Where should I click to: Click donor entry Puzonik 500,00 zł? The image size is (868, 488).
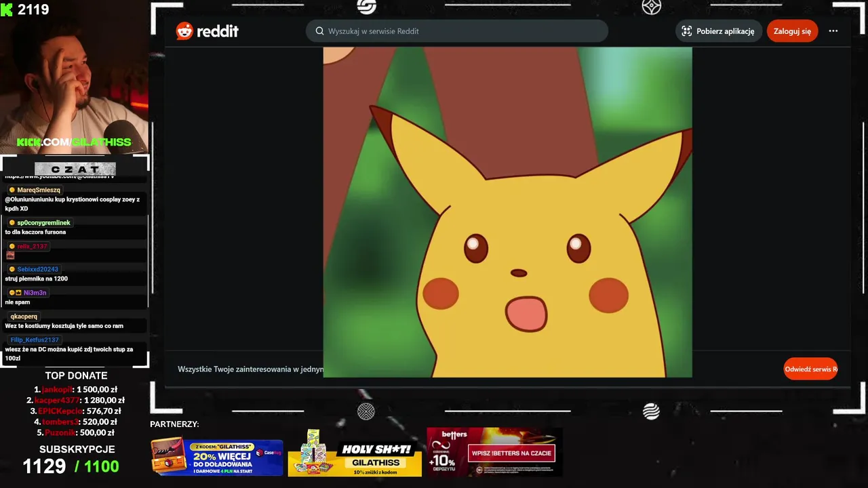(75, 433)
